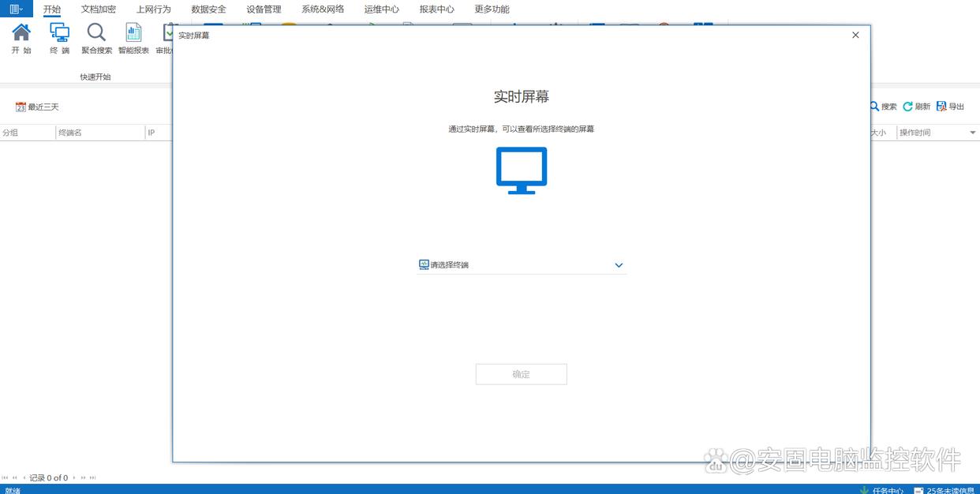Switch to the 报表中心 ribbon tab

[437, 9]
